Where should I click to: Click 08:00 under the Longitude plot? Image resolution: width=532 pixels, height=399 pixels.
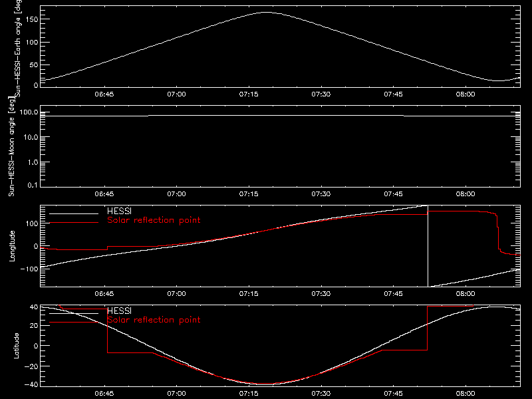(x=465, y=294)
